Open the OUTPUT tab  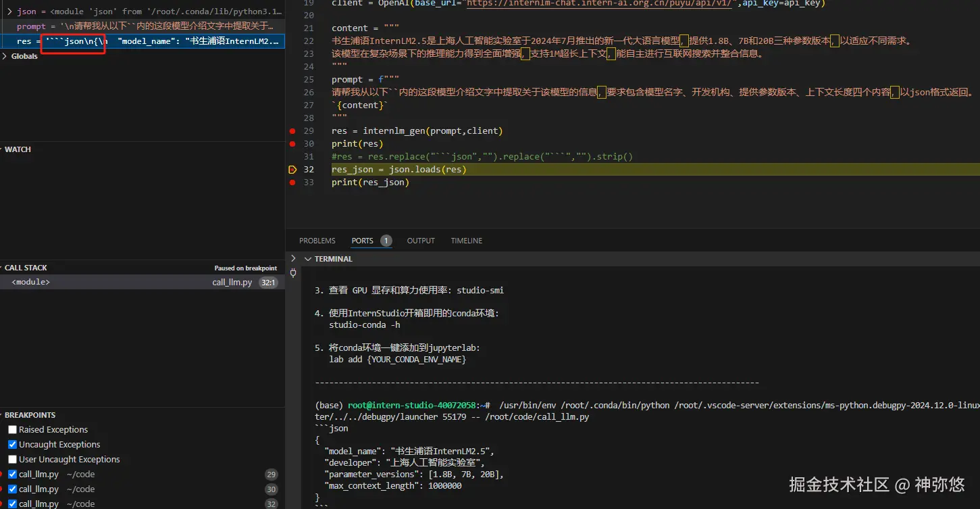click(x=421, y=241)
